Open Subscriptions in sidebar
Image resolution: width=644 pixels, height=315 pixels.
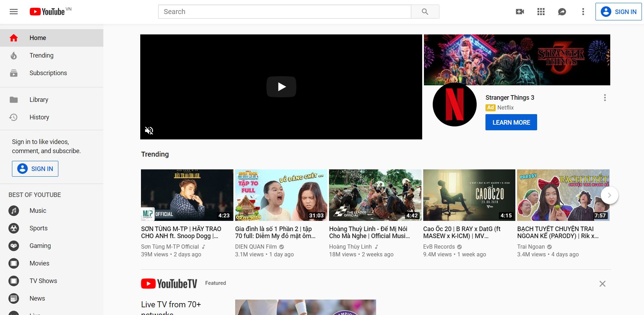tap(48, 73)
